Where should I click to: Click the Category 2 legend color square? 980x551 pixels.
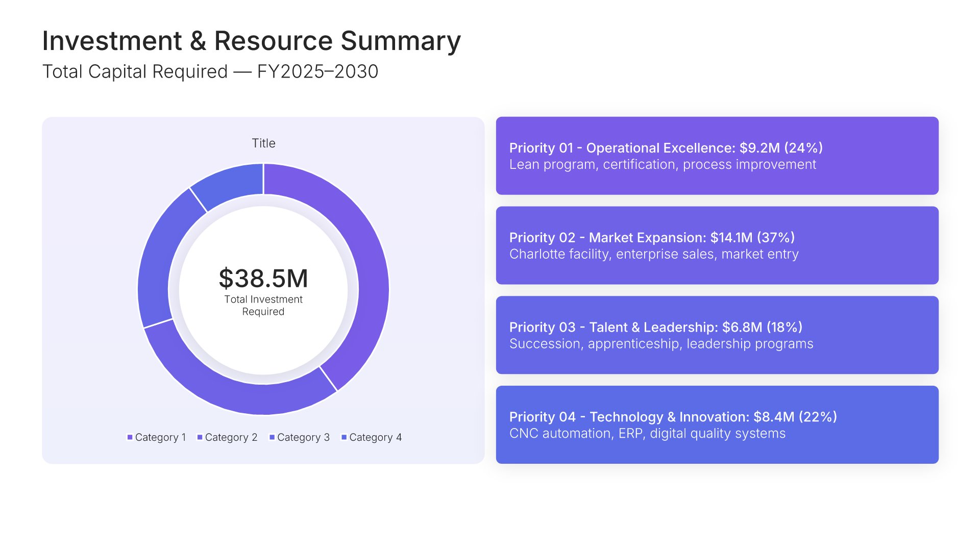200,437
